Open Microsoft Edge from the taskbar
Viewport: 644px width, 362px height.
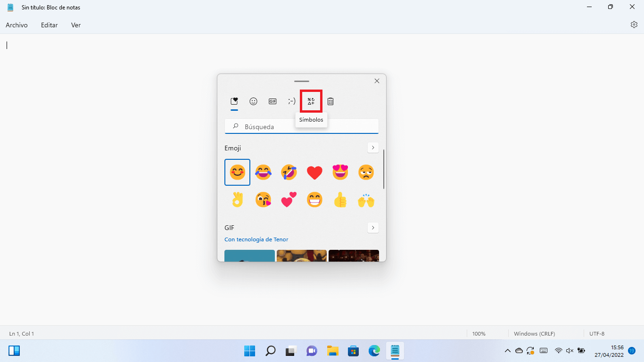tap(374, 351)
